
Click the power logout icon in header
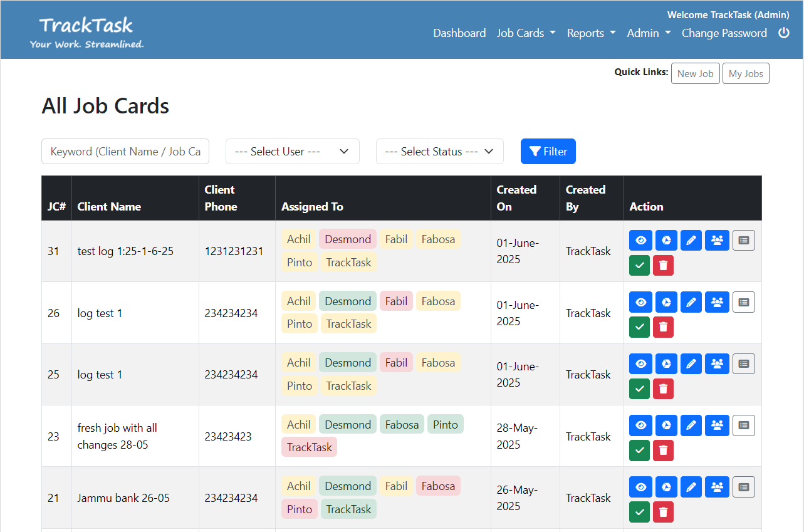[783, 33]
